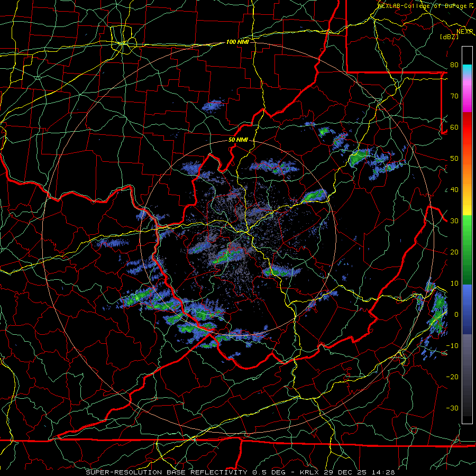Select the 80 value on the dBZ scale

click(454, 65)
